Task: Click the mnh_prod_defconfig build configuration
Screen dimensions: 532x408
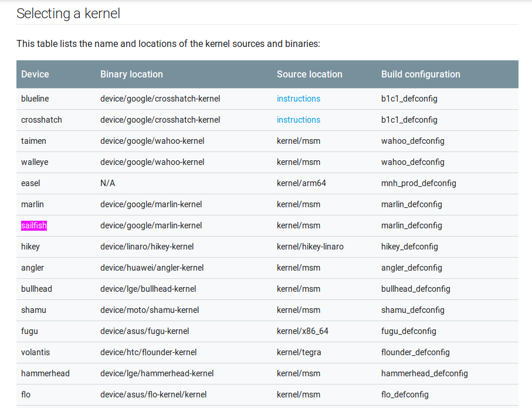Action: click(x=418, y=183)
